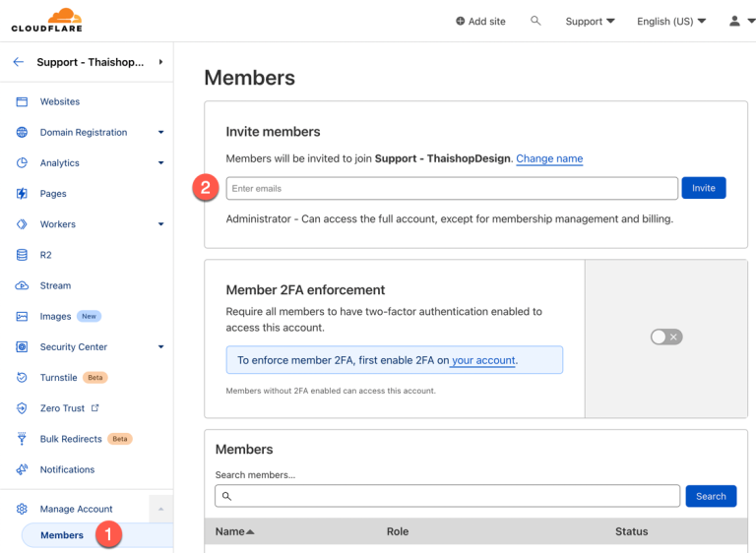Click the Turnstile refresh-check icon
The width and height of the screenshot is (756, 553).
(x=22, y=378)
